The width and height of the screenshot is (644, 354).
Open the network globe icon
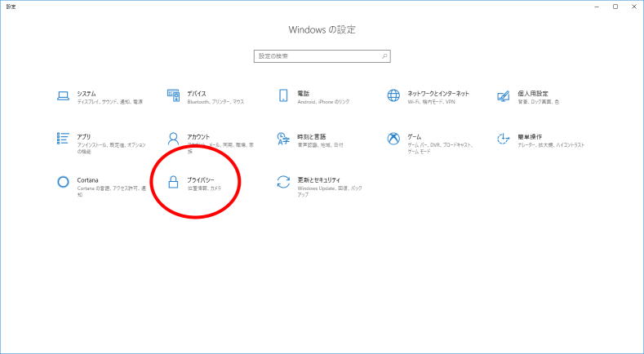[393, 95]
